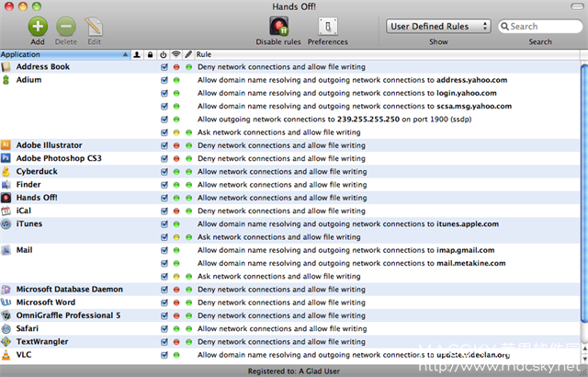This screenshot has width=588, height=377.
Task: Click the green Add rule button
Action: [38, 27]
